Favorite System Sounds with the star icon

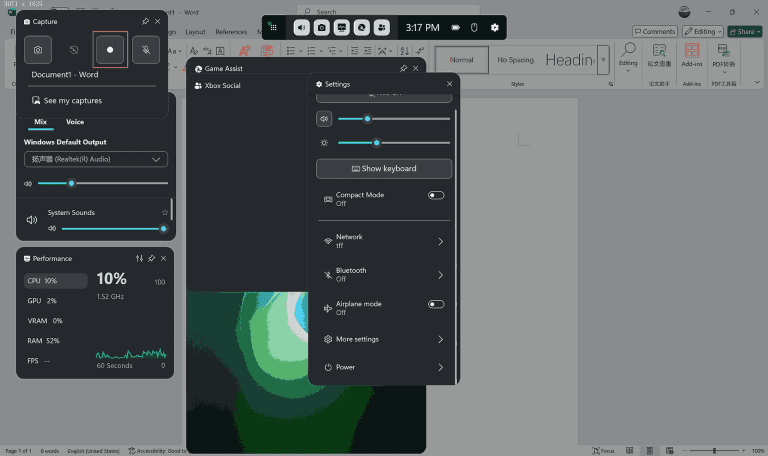(x=165, y=213)
